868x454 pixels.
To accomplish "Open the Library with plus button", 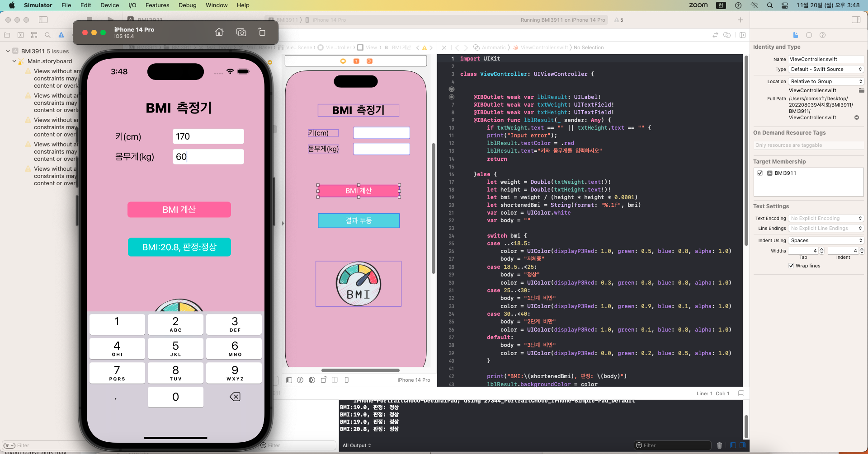I will [x=741, y=20].
